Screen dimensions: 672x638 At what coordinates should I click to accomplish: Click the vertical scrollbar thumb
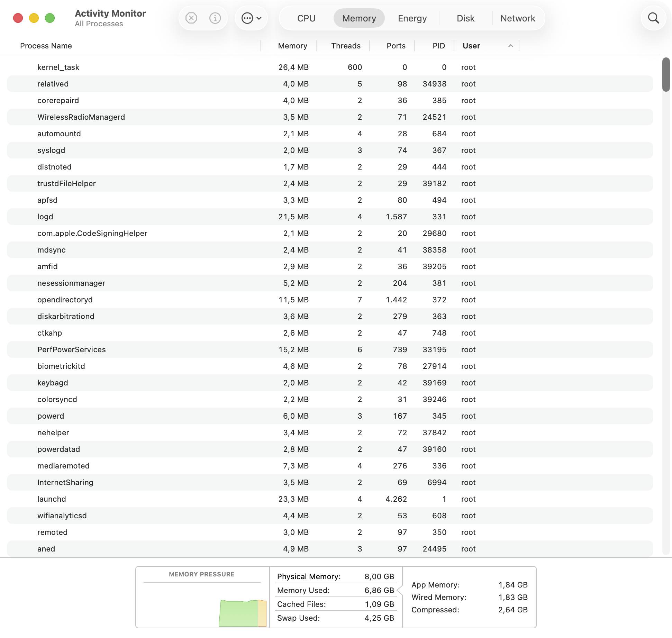click(666, 74)
